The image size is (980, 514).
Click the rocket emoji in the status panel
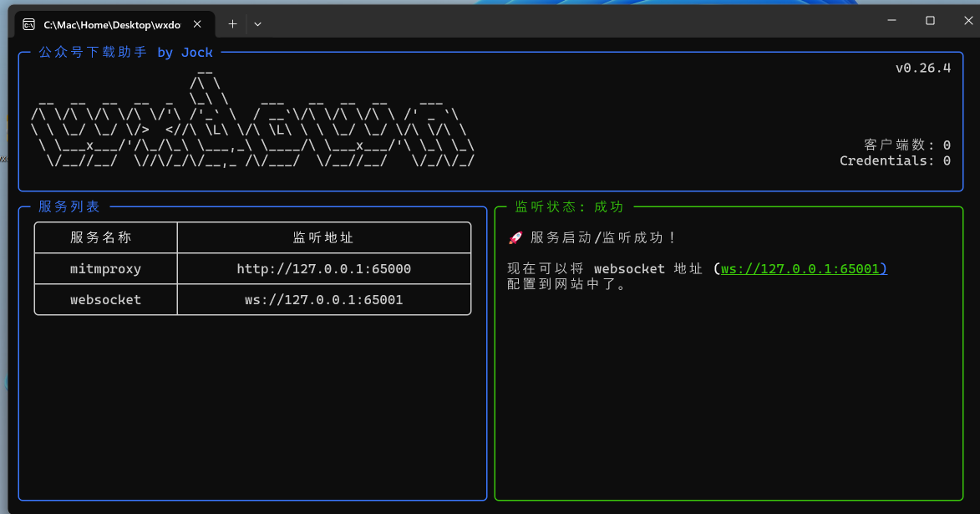pyautogui.click(x=515, y=238)
